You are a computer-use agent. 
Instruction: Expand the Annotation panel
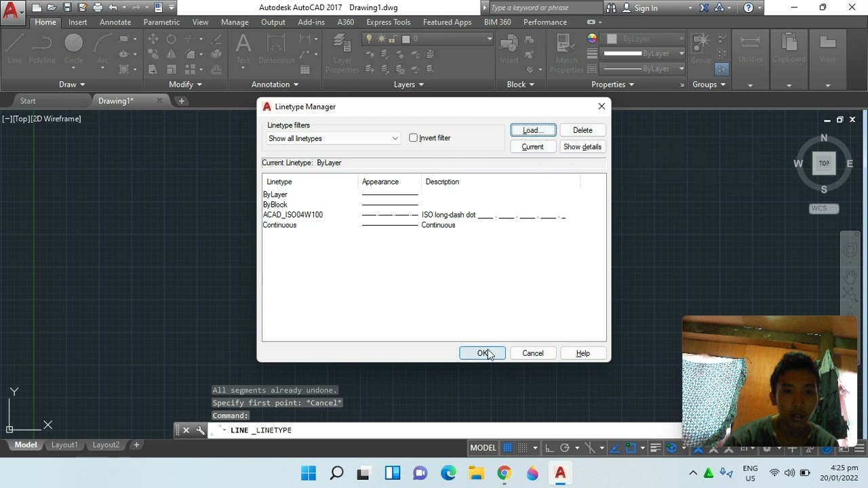tap(275, 84)
